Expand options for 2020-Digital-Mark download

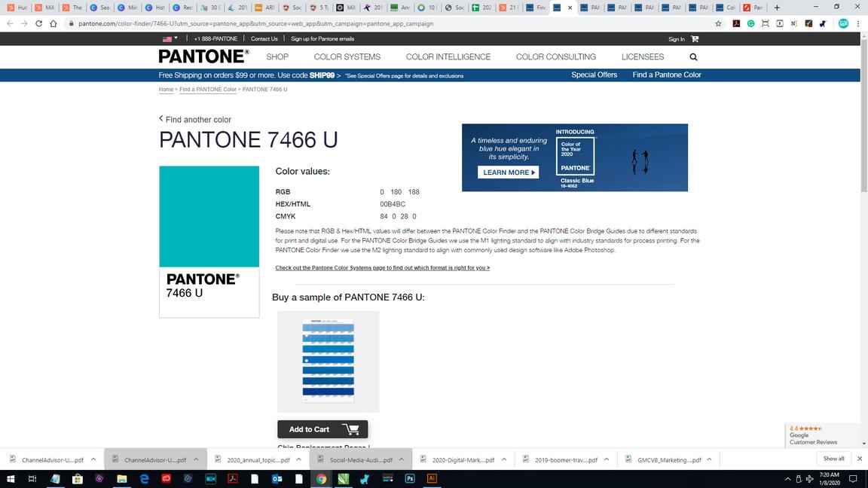click(504, 459)
